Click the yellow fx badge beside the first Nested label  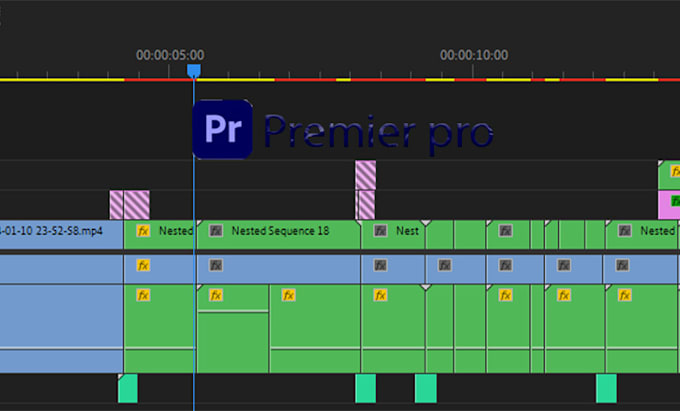(143, 231)
